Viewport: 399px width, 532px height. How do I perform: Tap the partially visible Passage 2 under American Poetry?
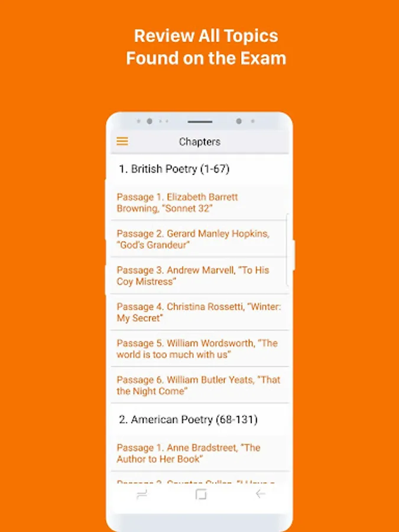pyautogui.click(x=200, y=478)
